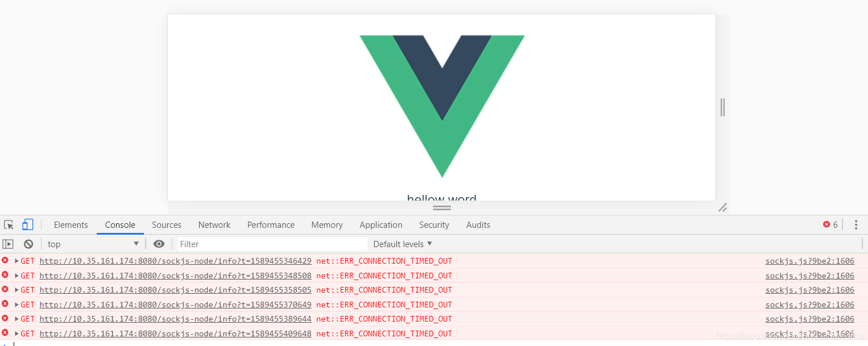
Task: Click the Vue logo image
Action: (x=442, y=106)
